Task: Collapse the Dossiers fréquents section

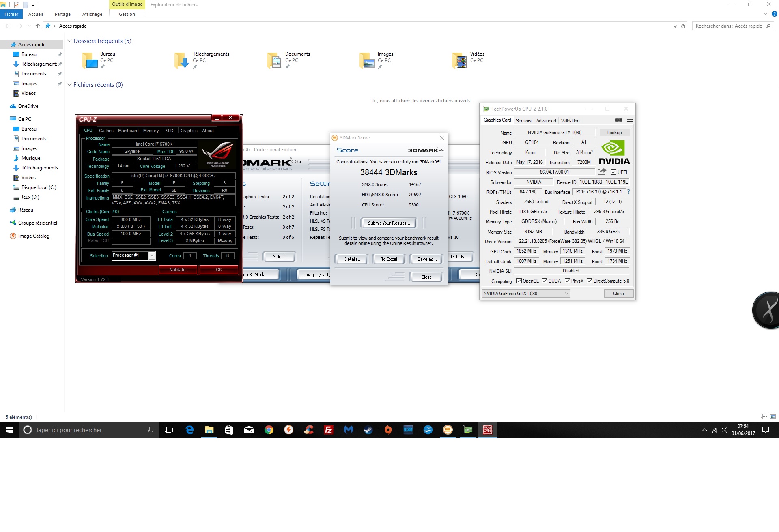Action: pos(69,41)
